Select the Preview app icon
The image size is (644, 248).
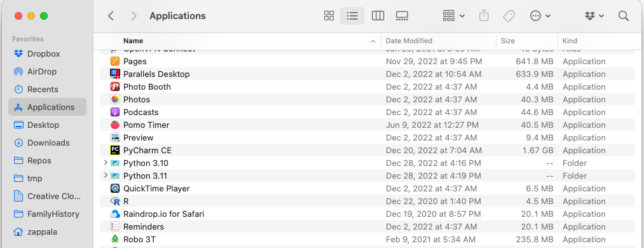pyautogui.click(x=115, y=137)
